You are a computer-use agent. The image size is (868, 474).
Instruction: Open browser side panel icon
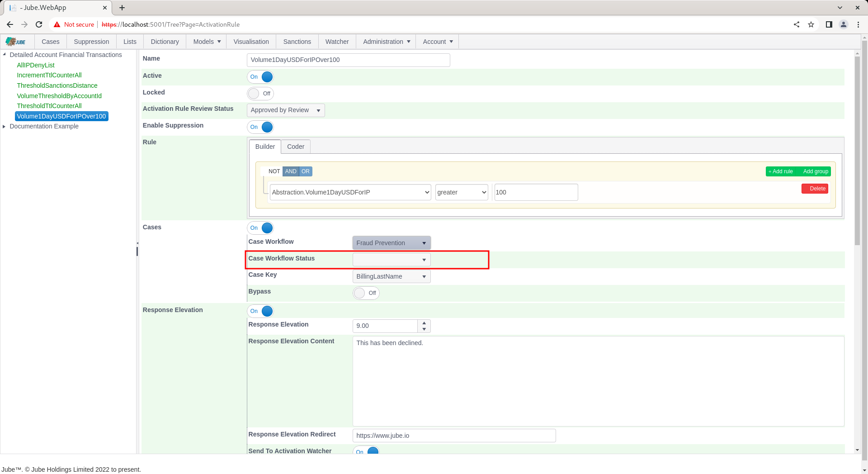pos(829,24)
